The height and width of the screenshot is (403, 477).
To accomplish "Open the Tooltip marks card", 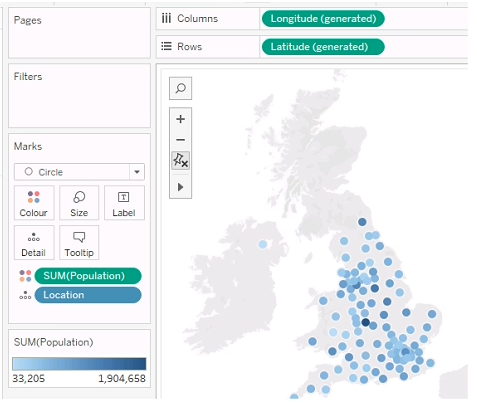I will 79,243.
